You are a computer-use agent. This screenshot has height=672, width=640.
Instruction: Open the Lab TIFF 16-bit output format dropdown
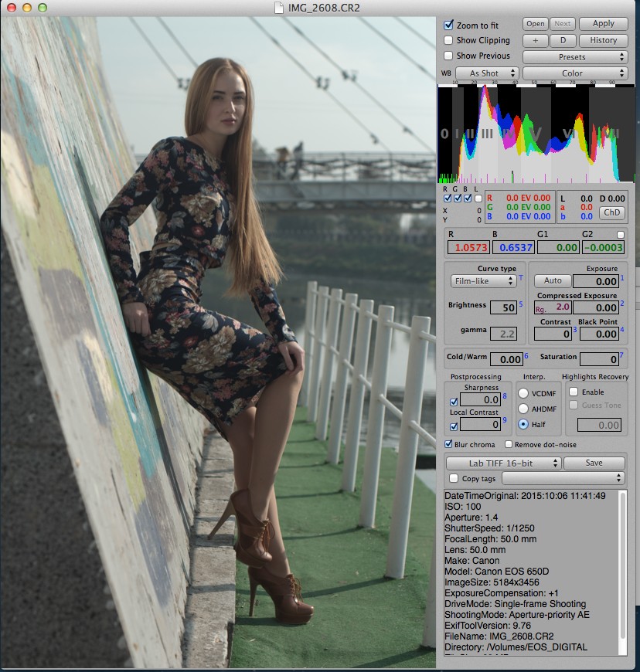point(504,463)
